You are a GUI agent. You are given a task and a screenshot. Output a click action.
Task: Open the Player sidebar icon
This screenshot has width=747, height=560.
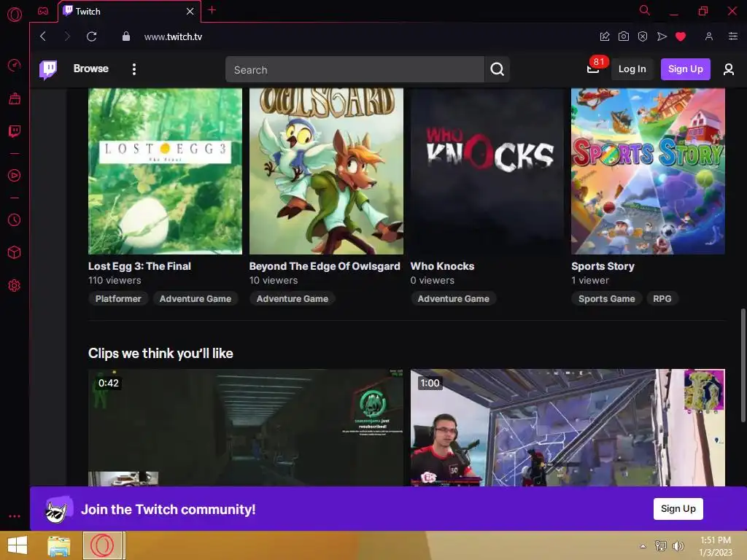coord(15,175)
